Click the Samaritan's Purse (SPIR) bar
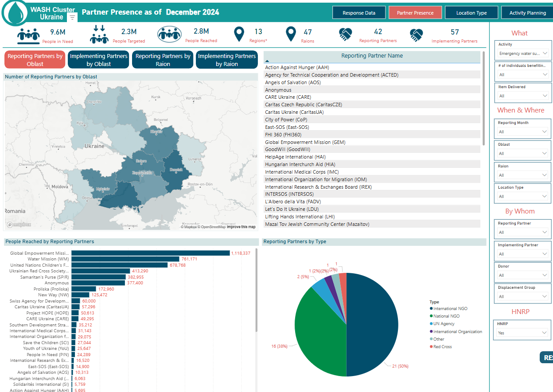Image resolution: width=553 pixels, height=392 pixels. coord(98,277)
